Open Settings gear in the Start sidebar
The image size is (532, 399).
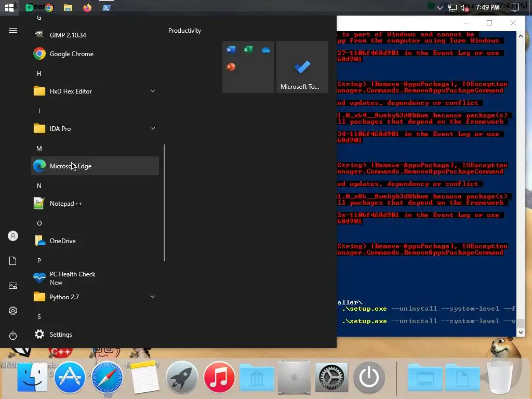[13, 311]
